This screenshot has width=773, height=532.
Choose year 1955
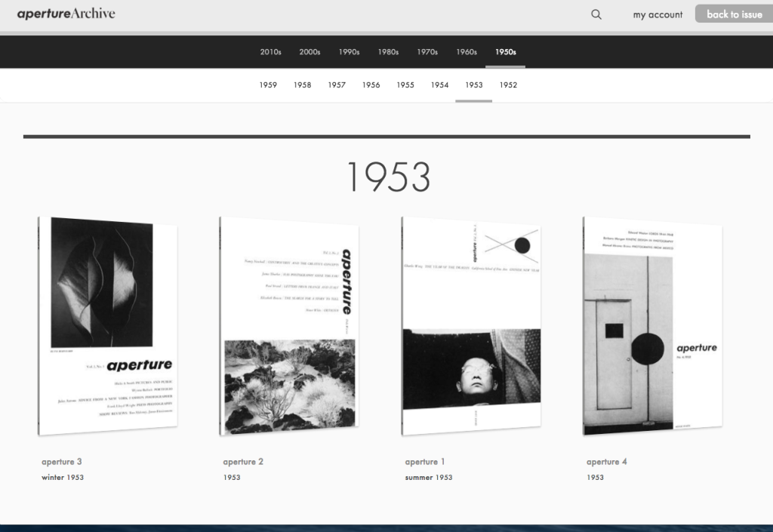(x=405, y=85)
